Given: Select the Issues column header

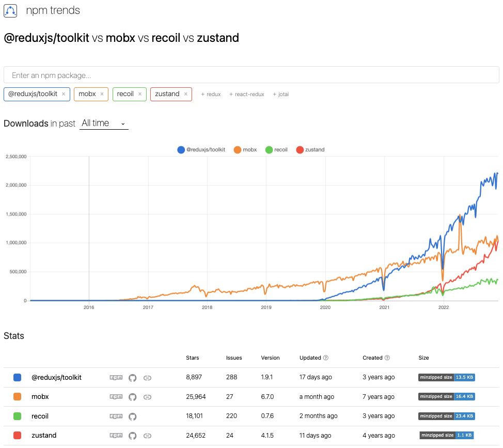Looking at the screenshot, I should point(234,358).
